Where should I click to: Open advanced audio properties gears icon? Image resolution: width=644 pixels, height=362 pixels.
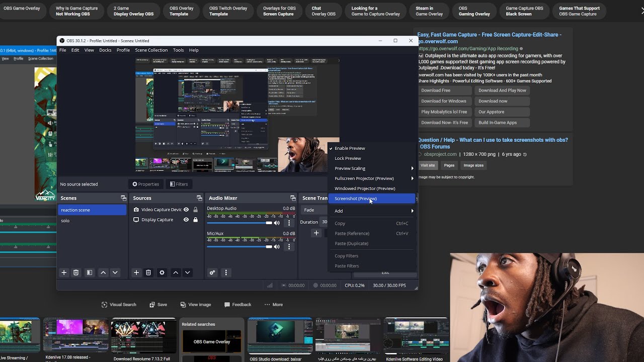[212, 273]
